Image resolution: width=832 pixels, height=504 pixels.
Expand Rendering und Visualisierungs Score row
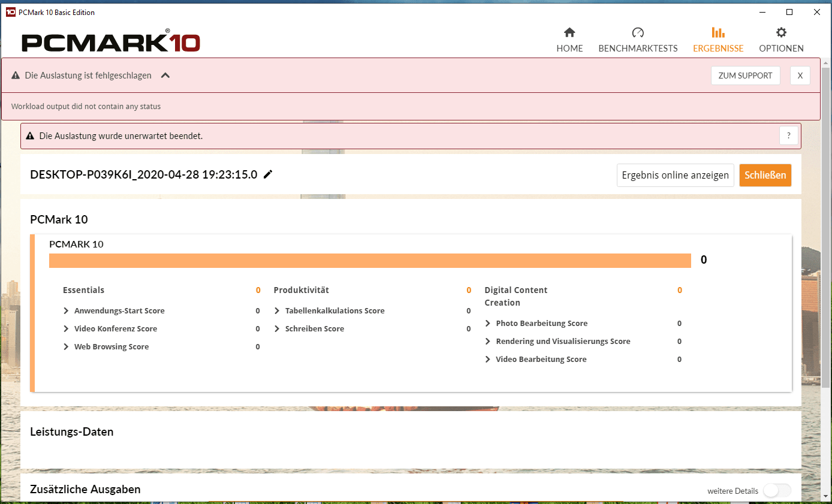pos(488,342)
